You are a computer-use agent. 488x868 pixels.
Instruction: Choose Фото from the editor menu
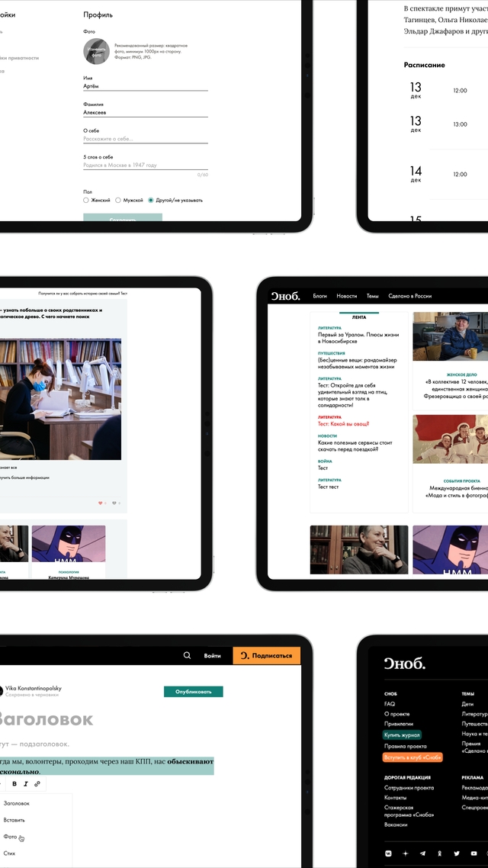[10, 837]
